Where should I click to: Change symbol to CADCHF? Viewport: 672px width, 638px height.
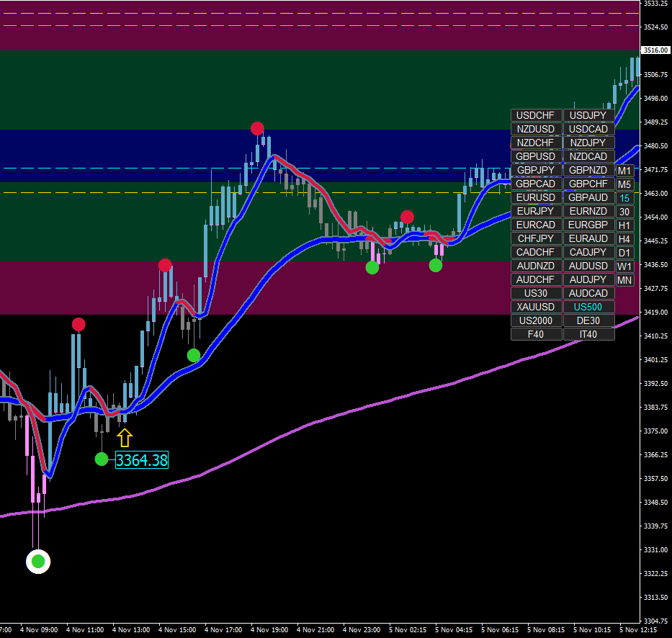pyautogui.click(x=536, y=252)
